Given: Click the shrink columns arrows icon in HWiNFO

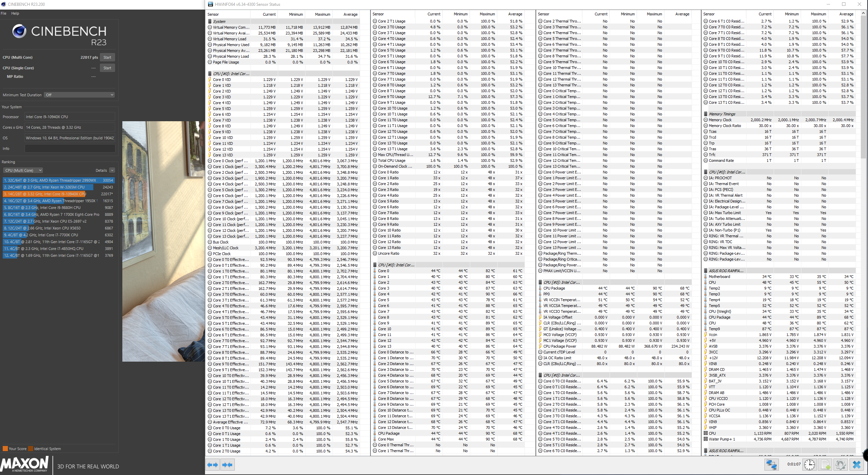Looking at the screenshot, I should (227, 465).
